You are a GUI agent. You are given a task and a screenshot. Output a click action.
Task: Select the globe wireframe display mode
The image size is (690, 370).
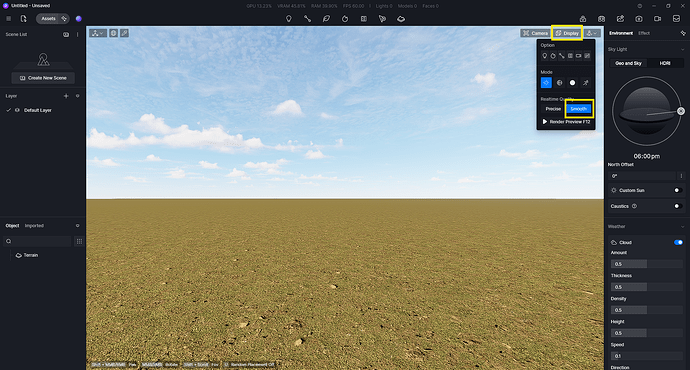(x=559, y=83)
